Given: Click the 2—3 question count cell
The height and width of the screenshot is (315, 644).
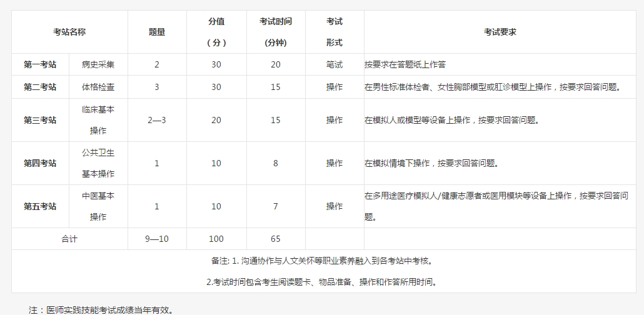Looking at the screenshot, I should coord(157,120).
